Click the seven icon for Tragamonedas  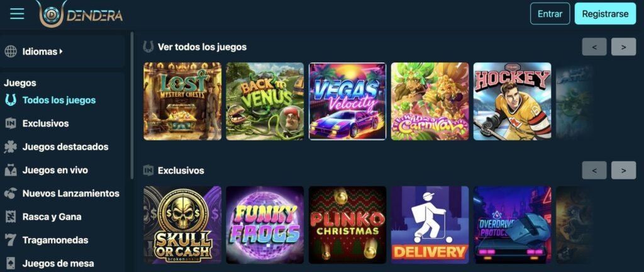11,240
